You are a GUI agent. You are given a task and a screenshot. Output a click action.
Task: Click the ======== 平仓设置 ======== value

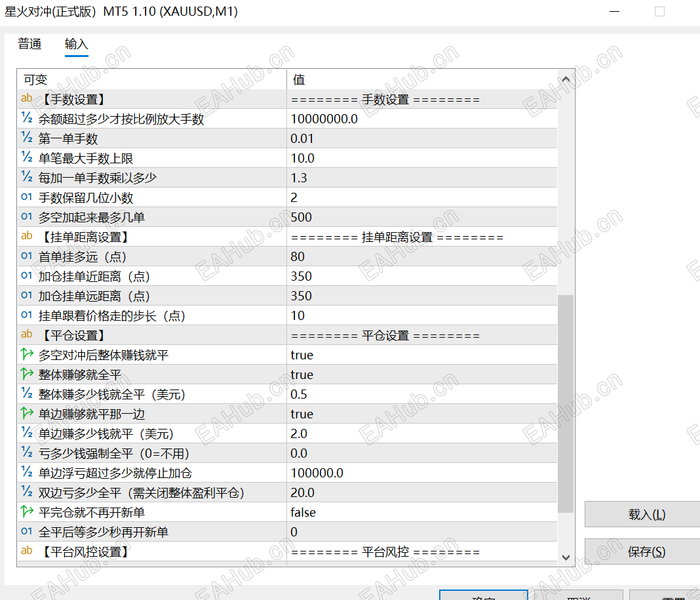(385, 336)
